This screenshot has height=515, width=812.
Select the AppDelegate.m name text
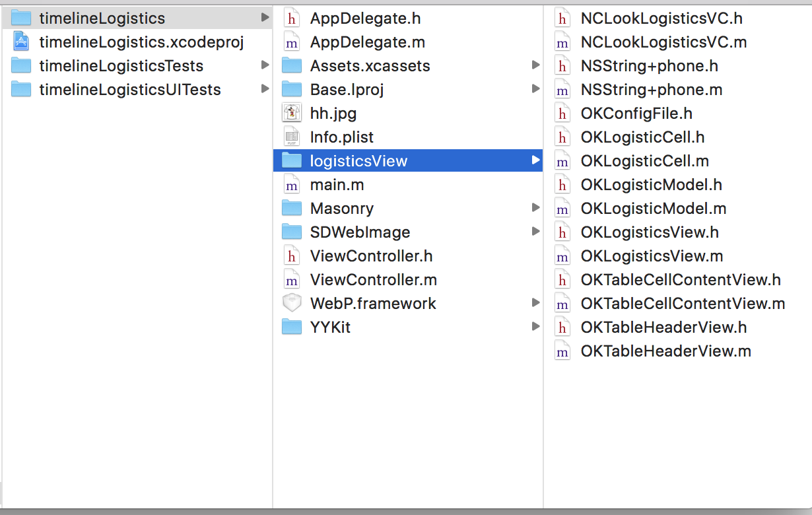pos(368,42)
